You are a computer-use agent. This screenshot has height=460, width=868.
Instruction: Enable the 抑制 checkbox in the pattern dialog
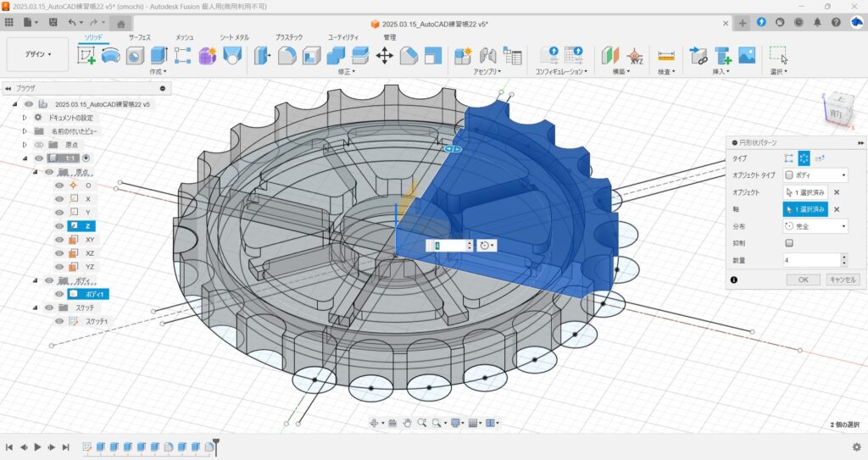click(789, 243)
